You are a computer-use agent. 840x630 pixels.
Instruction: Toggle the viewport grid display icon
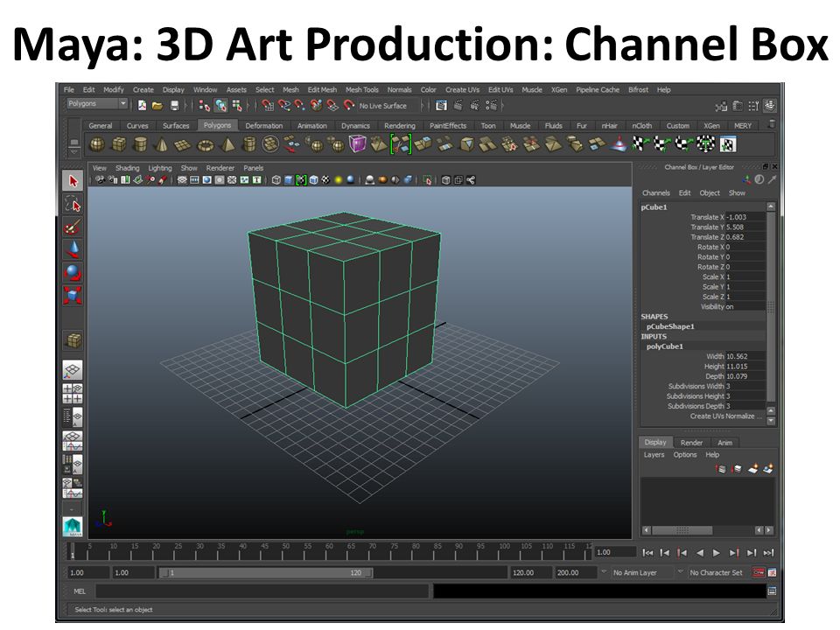pyautogui.click(x=182, y=180)
